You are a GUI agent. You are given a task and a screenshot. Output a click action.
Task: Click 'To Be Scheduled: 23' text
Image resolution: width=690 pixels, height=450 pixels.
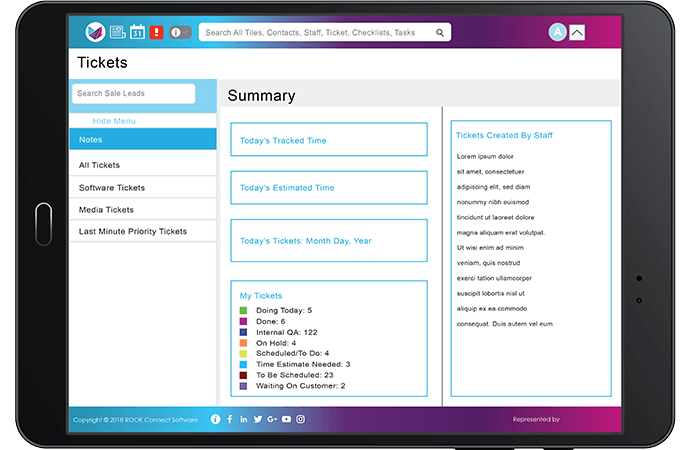[x=295, y=375]
